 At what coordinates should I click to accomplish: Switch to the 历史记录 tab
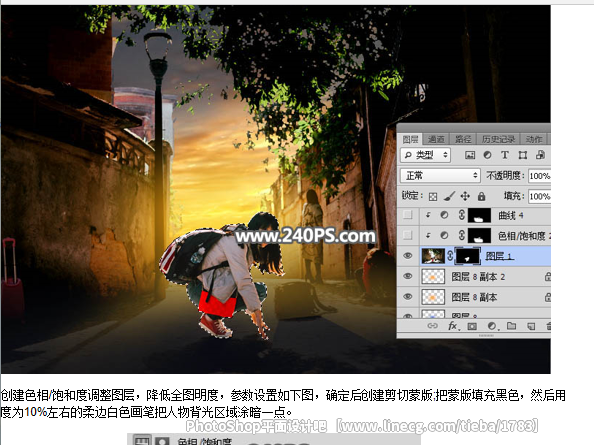498,139
